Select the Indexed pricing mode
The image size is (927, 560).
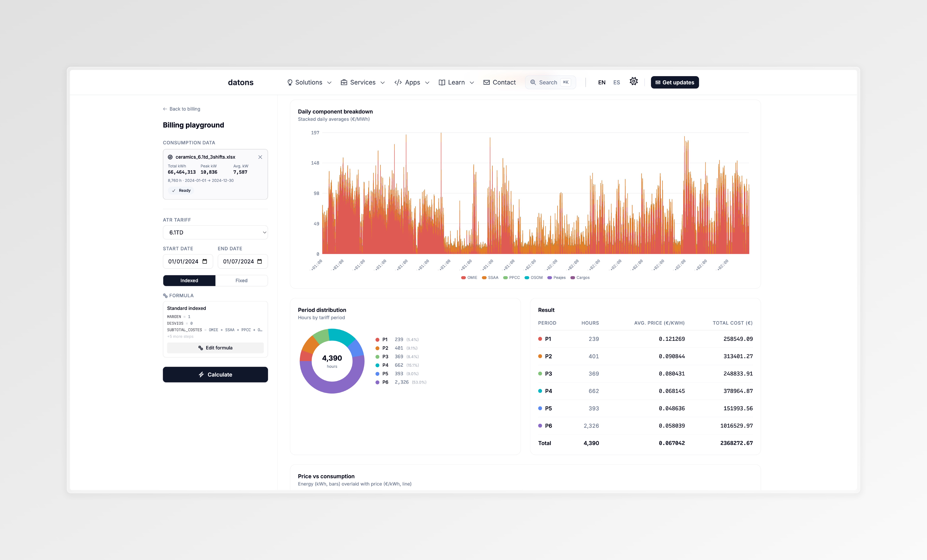tap(189, 280)
